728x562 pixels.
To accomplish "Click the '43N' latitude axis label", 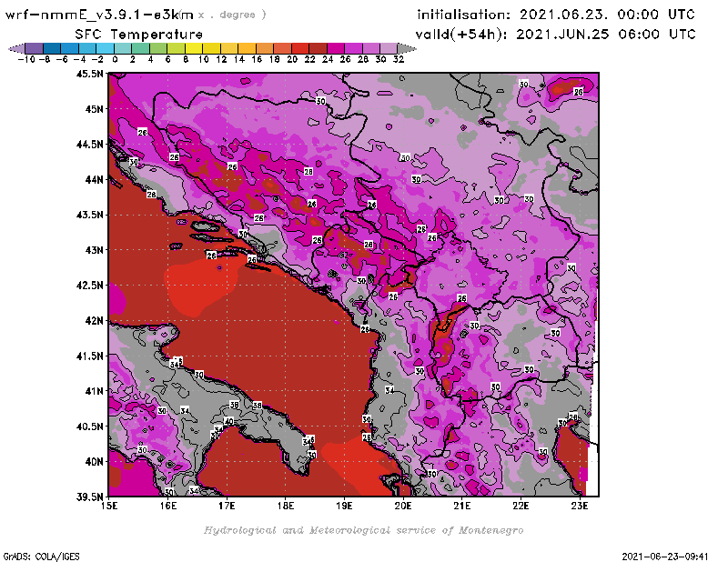I will click(x=95, y=250).
